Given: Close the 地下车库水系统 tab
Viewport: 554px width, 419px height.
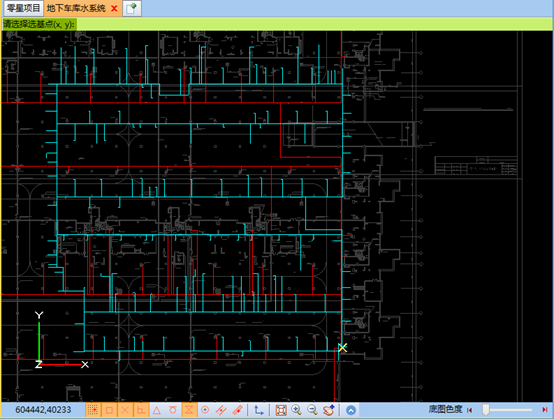Looking at the screenshot, I should coord(114,8).
